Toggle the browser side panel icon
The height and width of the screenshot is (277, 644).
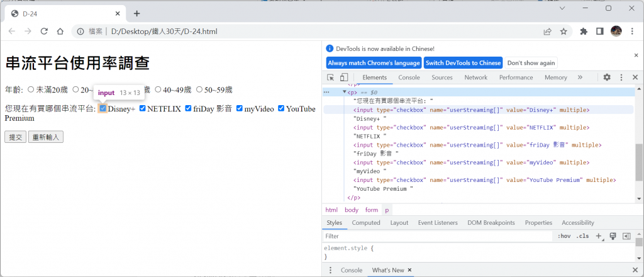coord(599,31)
